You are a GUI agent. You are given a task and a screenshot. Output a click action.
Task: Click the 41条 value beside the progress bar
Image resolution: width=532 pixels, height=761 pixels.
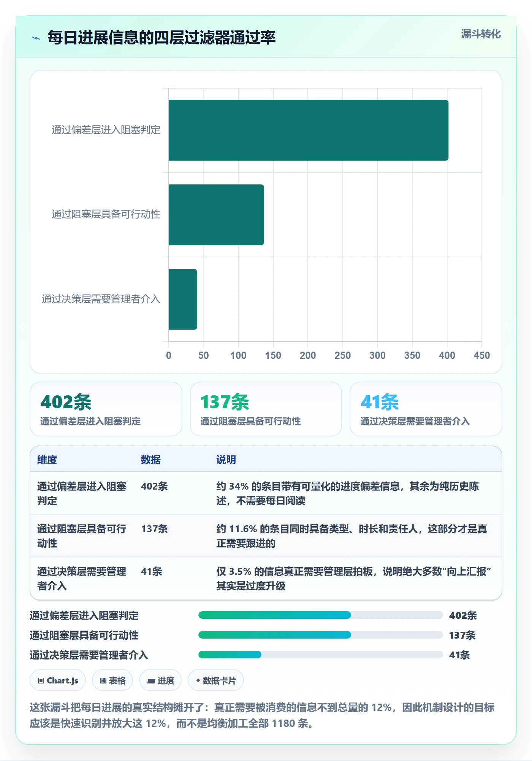459,655
